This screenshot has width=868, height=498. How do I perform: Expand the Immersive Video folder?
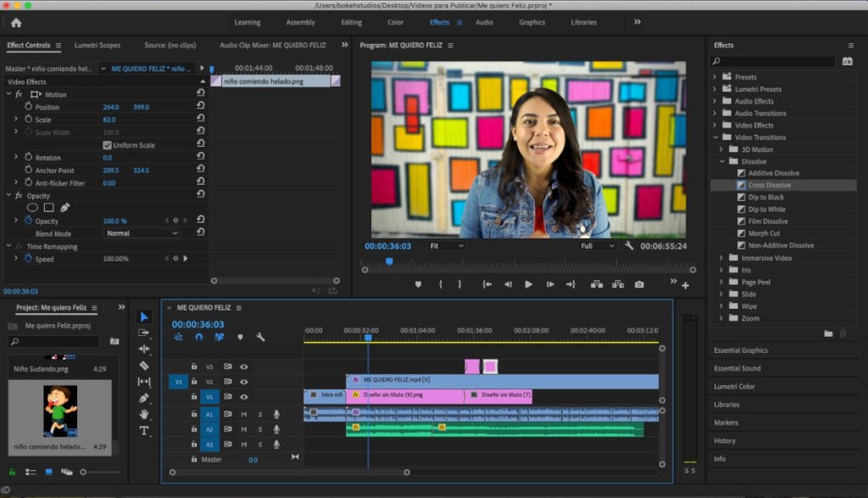pyautogui.click(x=721, y=258)
